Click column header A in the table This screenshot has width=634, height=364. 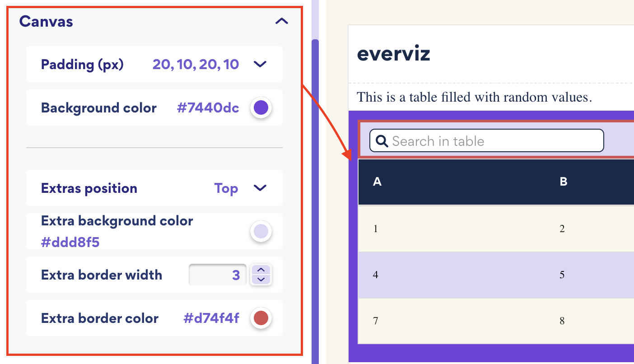(376, 182)
